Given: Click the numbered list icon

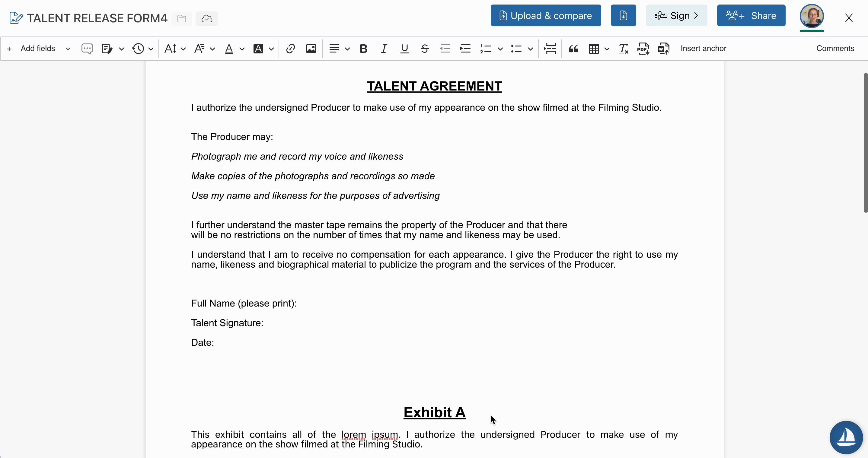Looking at the screenshot, I should coord(486,49).
